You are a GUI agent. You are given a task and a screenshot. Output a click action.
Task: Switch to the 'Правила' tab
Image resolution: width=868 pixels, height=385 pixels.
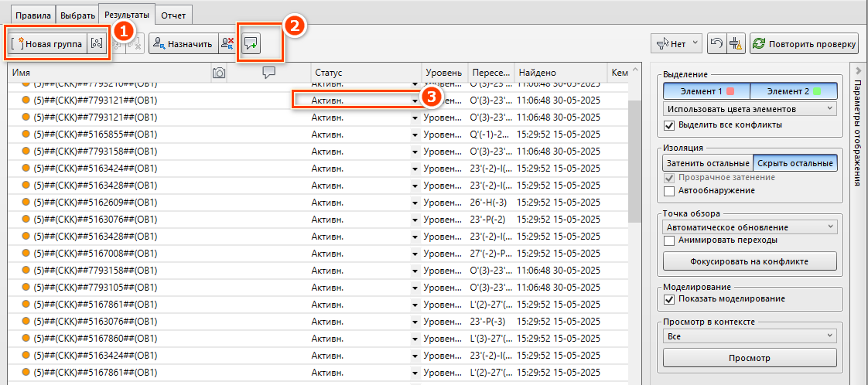point(29,15)
